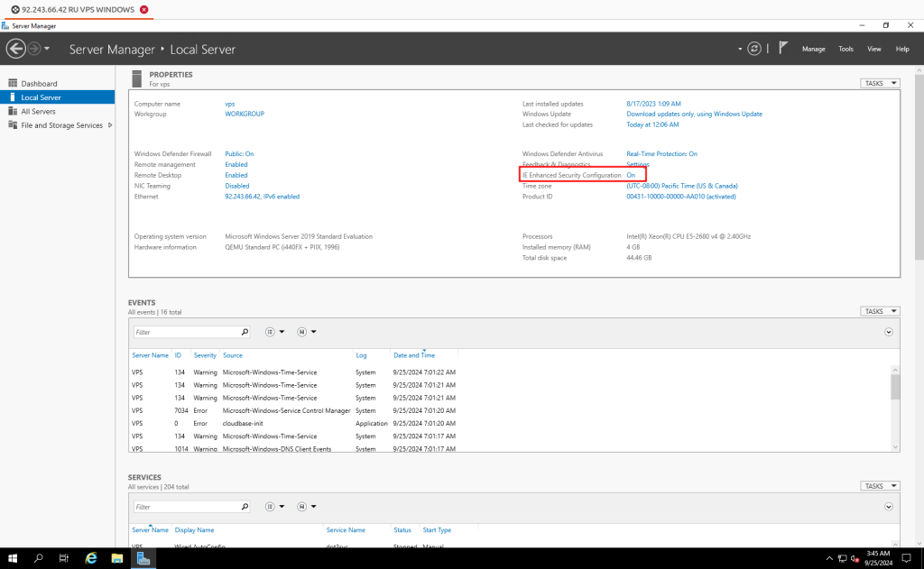The height and width of the screenshot is (569, 924).
Task: Click the search magnifier in Events filter
Action: pyautogui.click(x=245, y=332)
